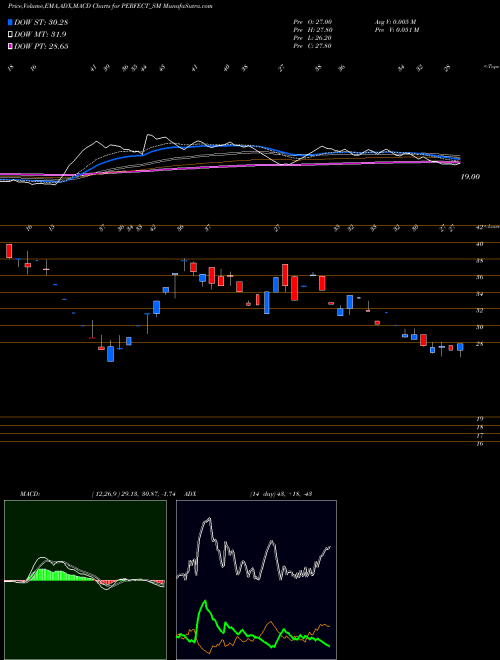Click the last blue candlestick near 28
The height and width of the screenshot is (660, 500).
click(460, 347)
